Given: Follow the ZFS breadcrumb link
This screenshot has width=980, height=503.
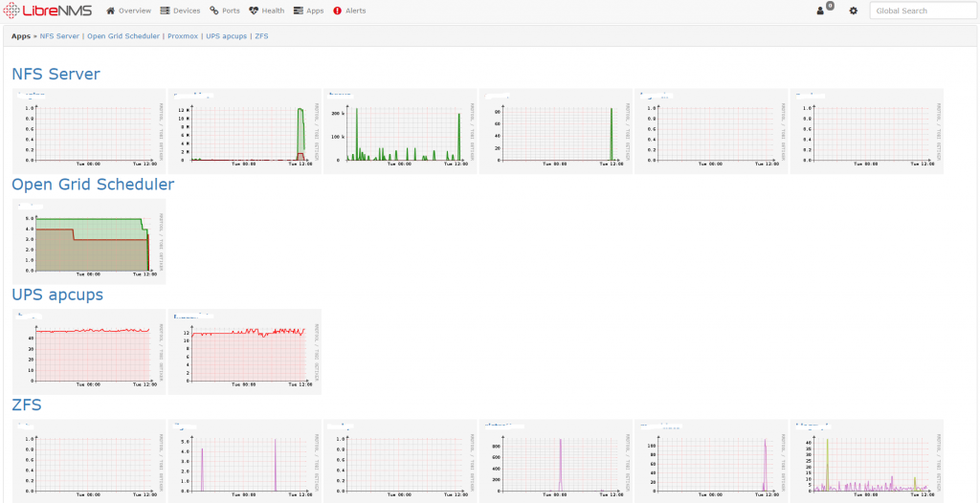Looking at the screenshot, I should pyautogui.click(x=261, y=36).
